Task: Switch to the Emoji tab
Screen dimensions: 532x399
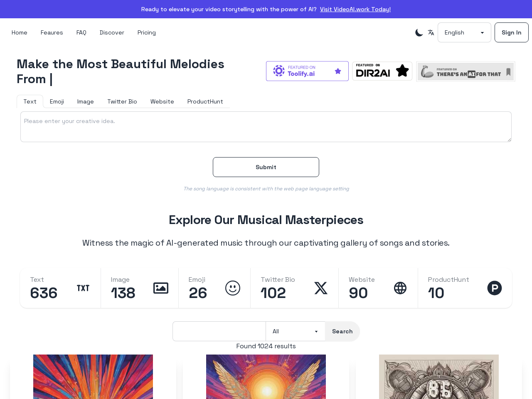Action: click(x=57, y=101)
